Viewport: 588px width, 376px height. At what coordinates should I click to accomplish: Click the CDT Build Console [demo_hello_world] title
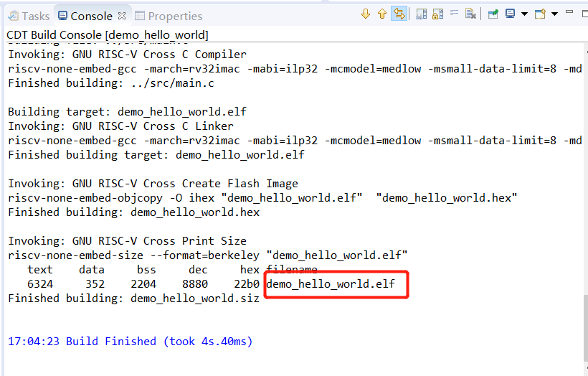pos(108,35)
